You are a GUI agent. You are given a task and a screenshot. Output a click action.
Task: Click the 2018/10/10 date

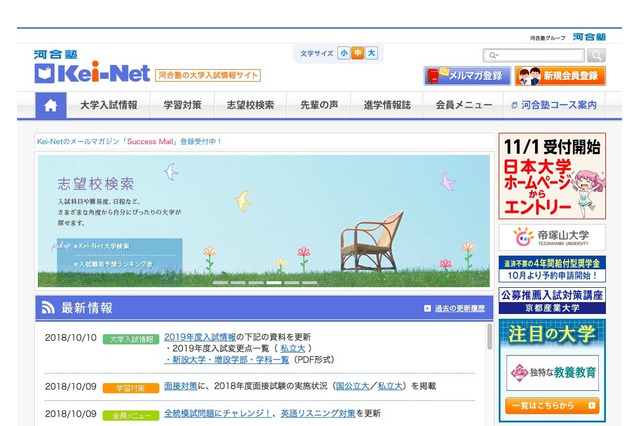[x=71, y=337]
